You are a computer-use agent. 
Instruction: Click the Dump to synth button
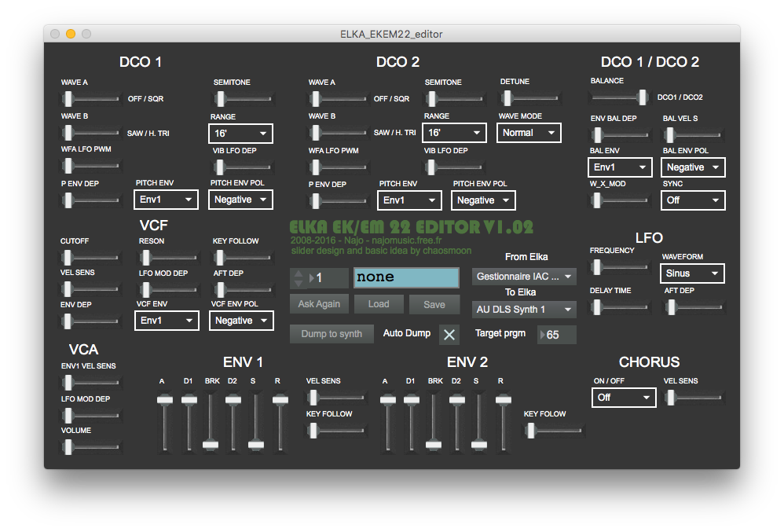tap(332, 333)
